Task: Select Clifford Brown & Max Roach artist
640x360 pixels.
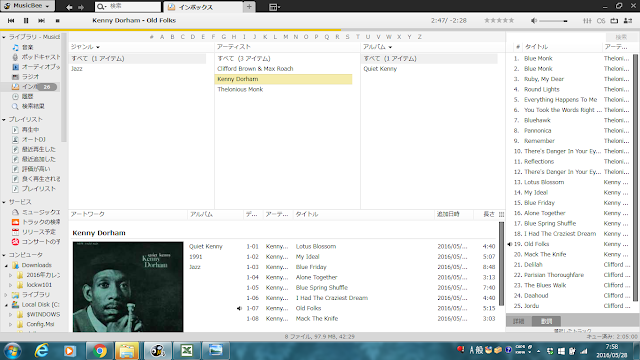Action: point(255,69)
